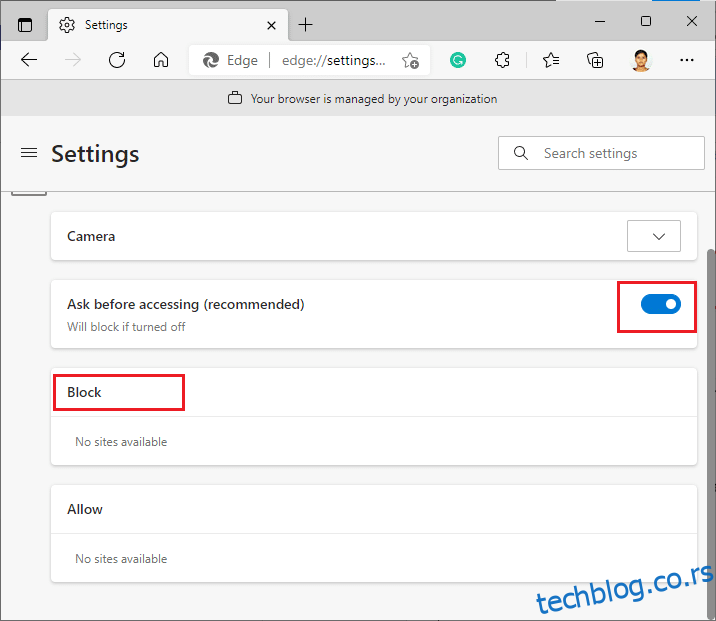Open the Extensions puzzle icon
Screen dimensions: 716x621
(502, 60)
